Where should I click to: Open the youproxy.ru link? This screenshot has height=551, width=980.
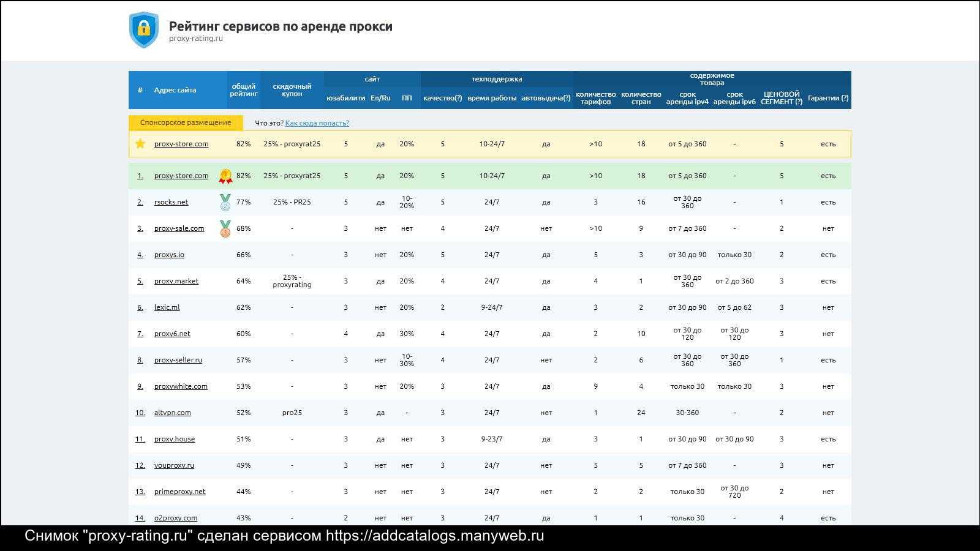[x=174, y=465]
